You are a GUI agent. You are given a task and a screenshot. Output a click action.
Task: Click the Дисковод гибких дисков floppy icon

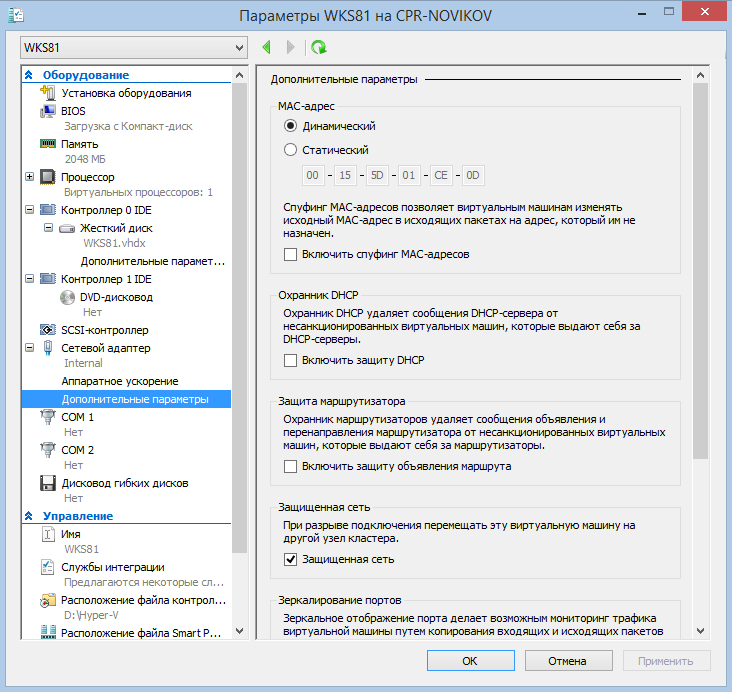(x=47, y=483)
